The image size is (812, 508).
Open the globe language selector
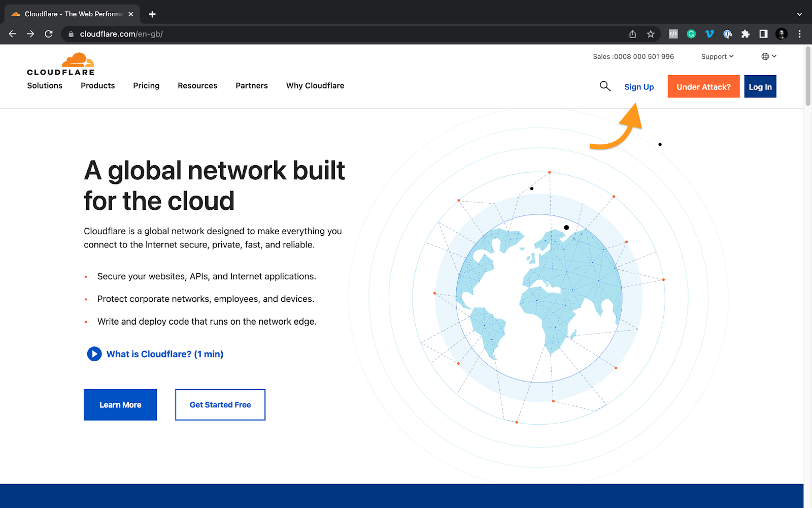(769, 56)
